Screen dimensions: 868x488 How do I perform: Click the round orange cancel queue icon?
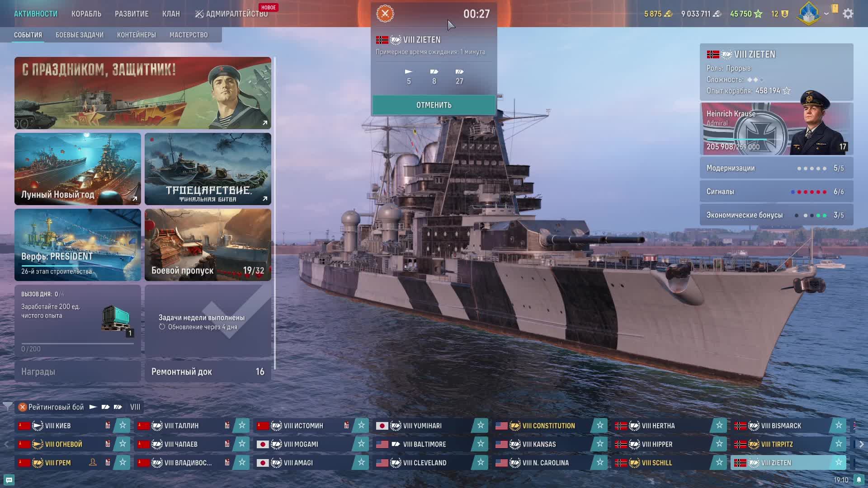[x=385, y=14]
